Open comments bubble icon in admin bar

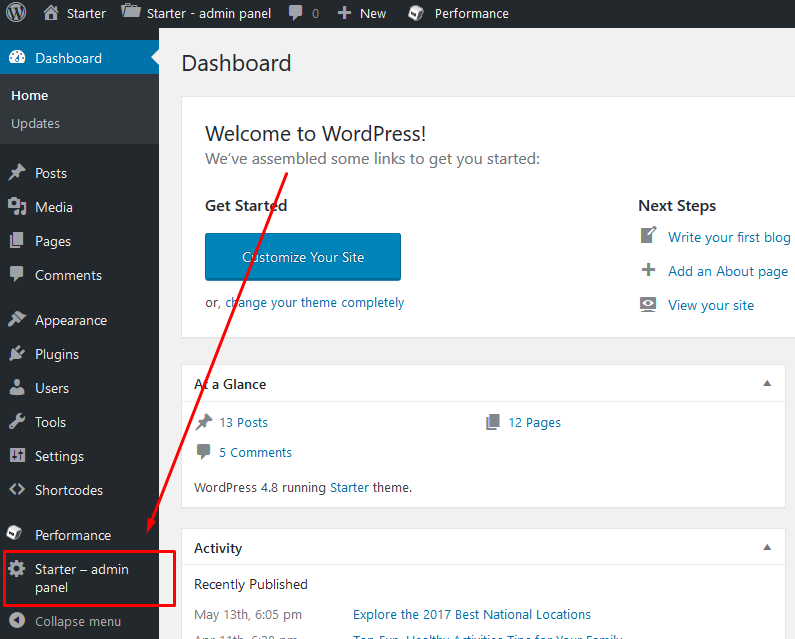296,13
